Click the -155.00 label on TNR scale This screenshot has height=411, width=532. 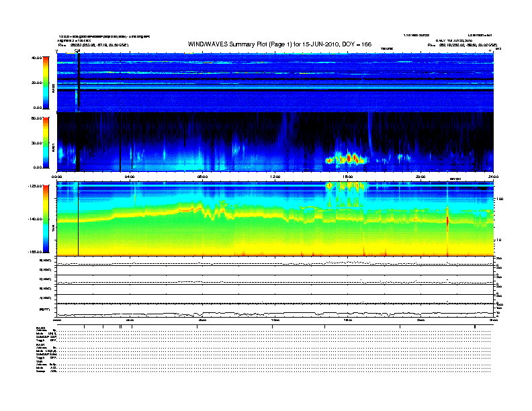click(36, 252)
